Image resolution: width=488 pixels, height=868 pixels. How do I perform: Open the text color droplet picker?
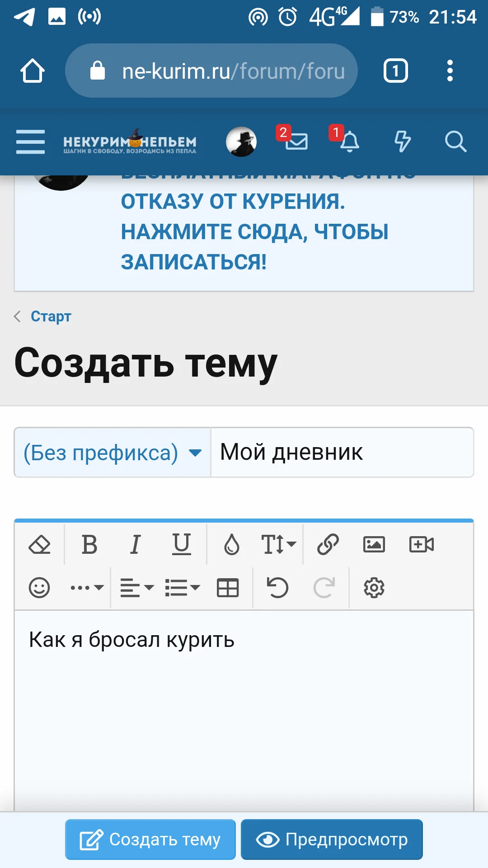[232, 544]
